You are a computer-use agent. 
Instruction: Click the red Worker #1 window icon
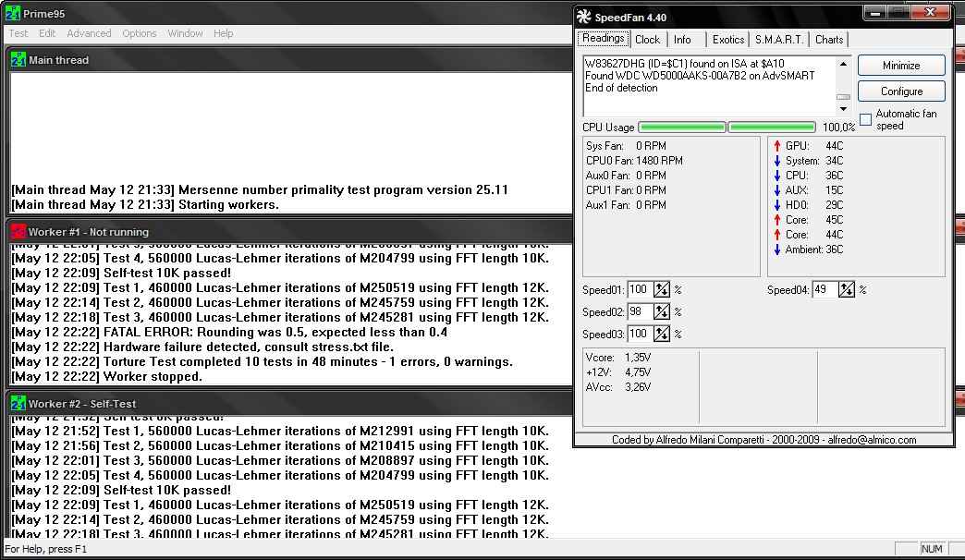tap(18, 231)
